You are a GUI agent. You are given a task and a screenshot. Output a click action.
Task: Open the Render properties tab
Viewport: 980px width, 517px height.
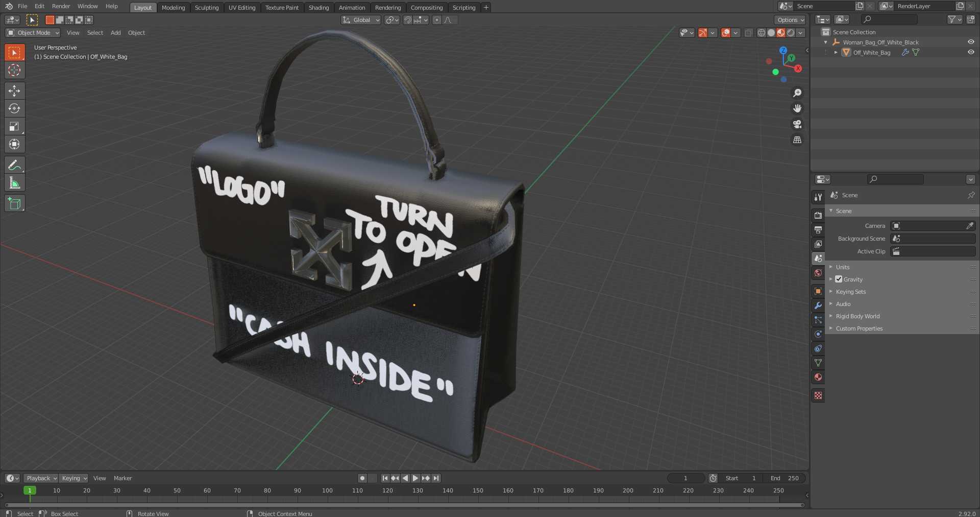tap(818, 215)
